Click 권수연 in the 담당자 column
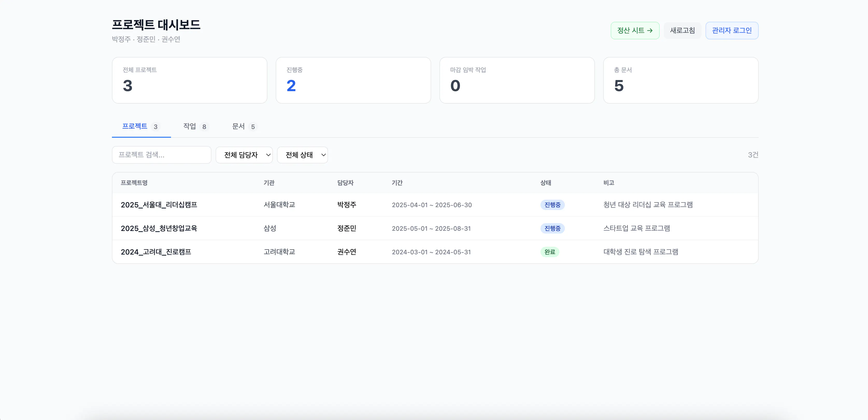 pos(347,252)
